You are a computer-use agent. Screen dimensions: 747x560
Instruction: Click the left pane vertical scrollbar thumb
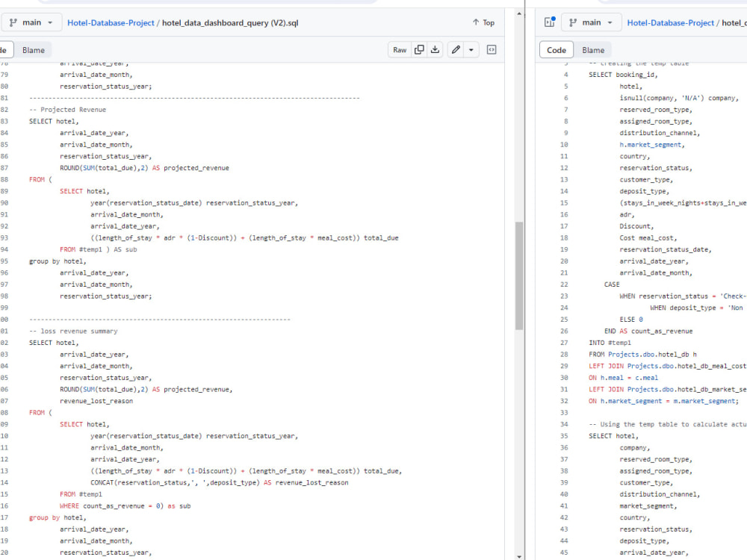519,276
